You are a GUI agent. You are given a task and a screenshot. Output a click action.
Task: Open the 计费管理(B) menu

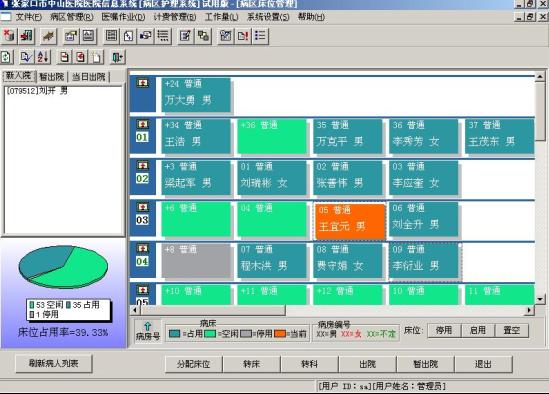pyautogui.click(x=175, y=17)
